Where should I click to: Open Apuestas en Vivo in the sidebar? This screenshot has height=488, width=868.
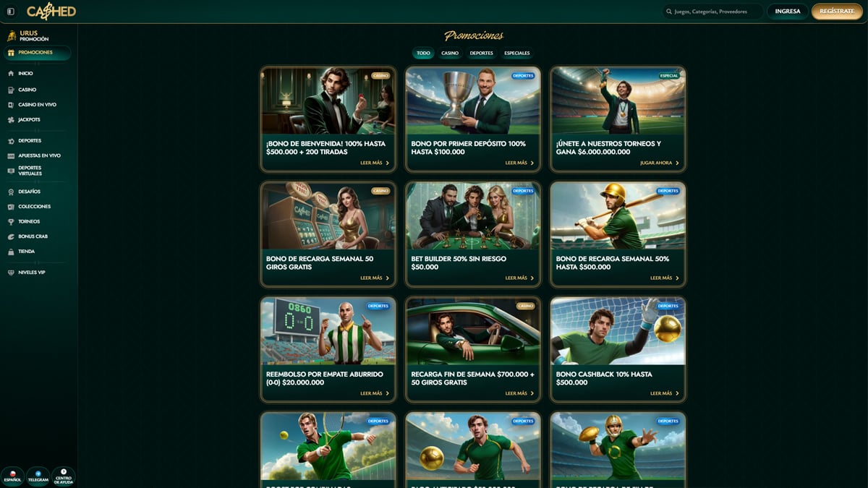click(39, 155)
